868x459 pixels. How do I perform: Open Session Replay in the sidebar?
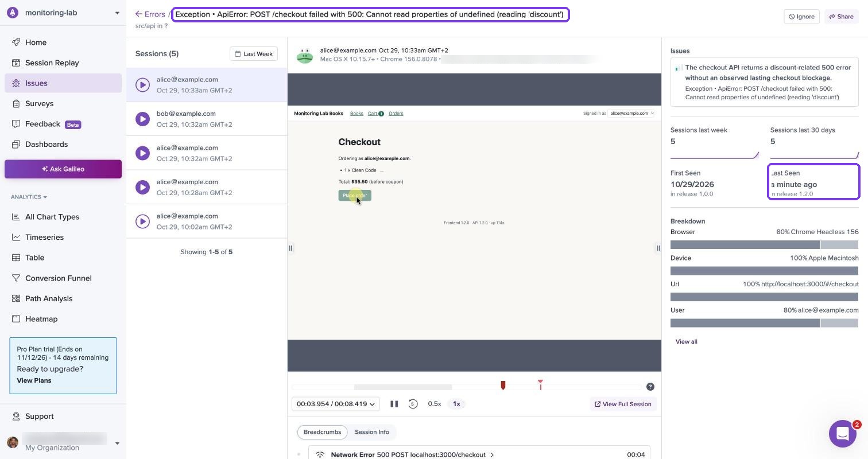63,63
